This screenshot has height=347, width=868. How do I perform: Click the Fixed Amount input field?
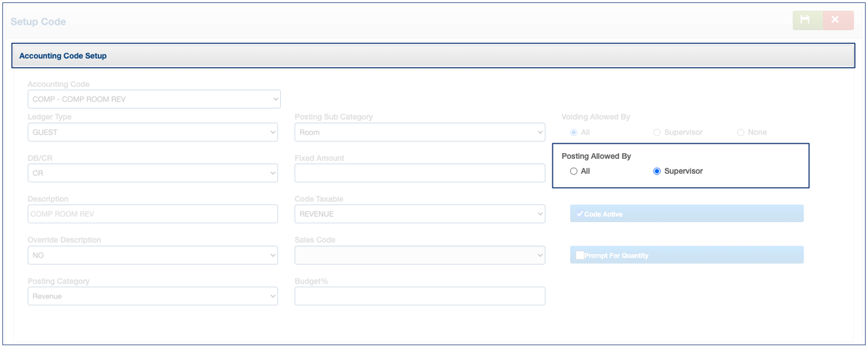(420, 173)
